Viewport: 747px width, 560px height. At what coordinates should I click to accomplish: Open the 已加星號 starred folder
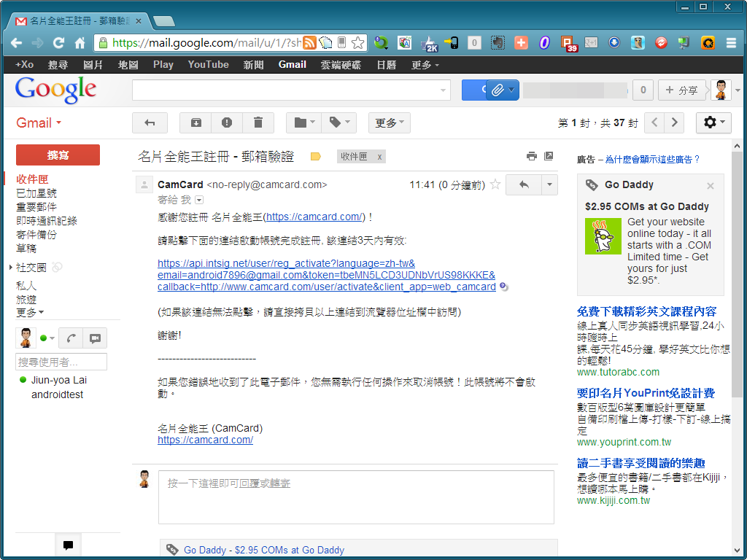click(x=36, y=192)
